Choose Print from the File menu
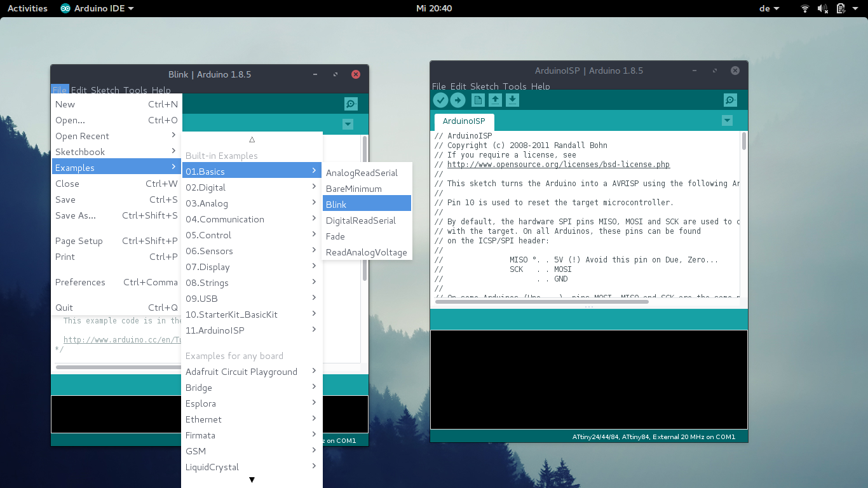 (x=116, y=257)
